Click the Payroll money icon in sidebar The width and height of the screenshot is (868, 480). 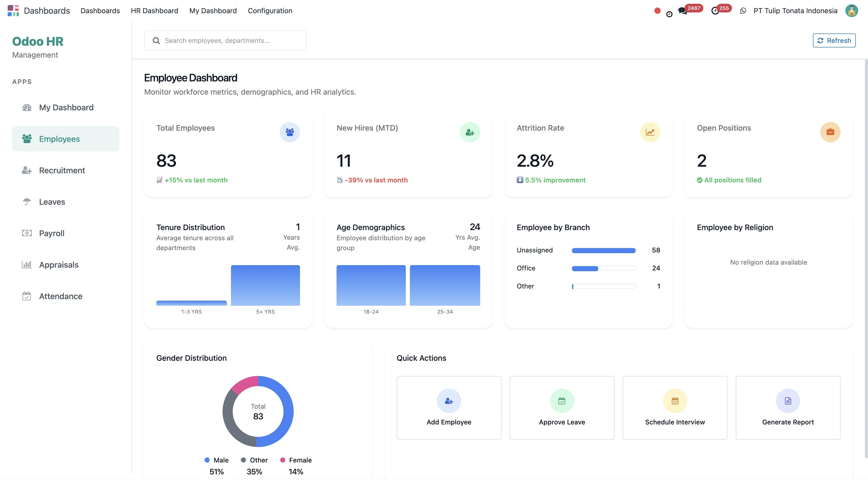pyautogui.click(x=27, y=233)
